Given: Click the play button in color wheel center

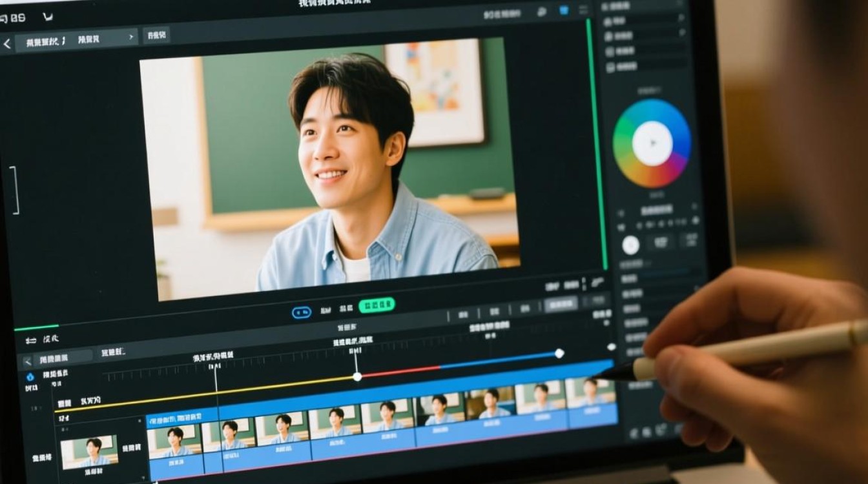Looking at the screenshot, I should [652, 143].
